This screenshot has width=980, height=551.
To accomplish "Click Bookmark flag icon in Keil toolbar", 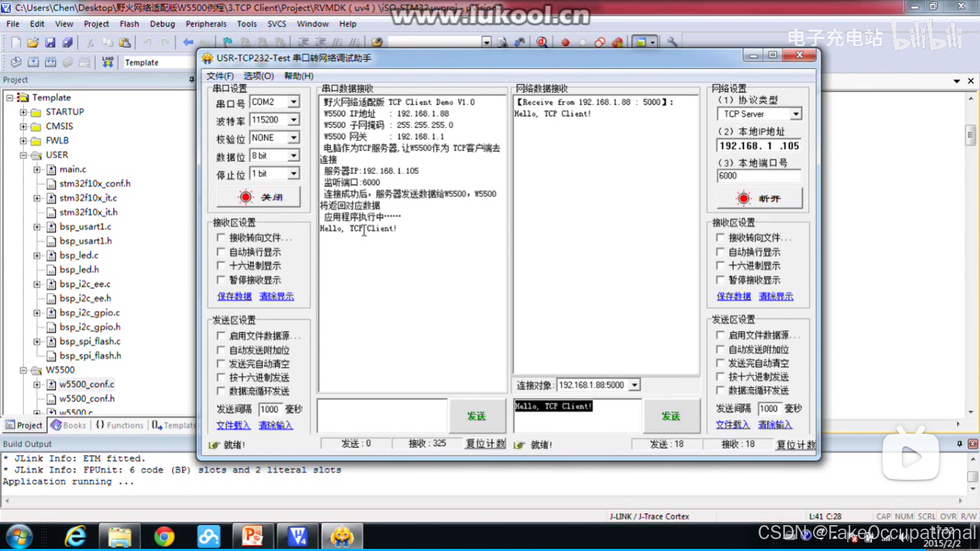I will click(x=228, y=43).
